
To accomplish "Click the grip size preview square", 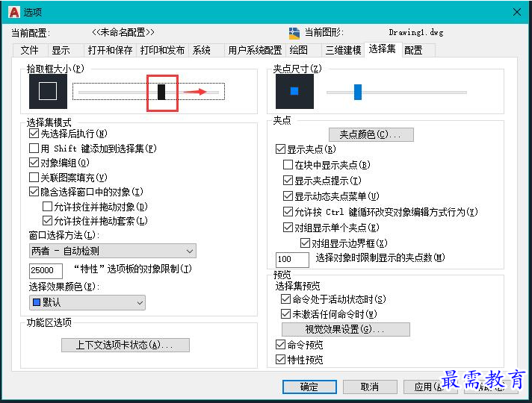I will point(294,91).
